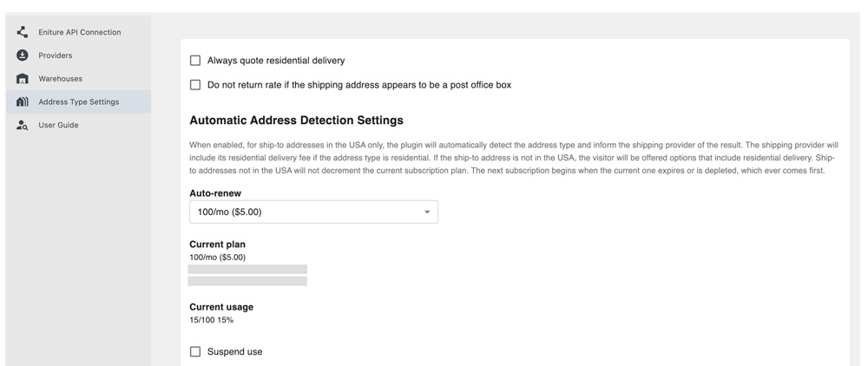Click the Current plan label
Viewport: 868px width, 366px height.
[x=217, y=245]
